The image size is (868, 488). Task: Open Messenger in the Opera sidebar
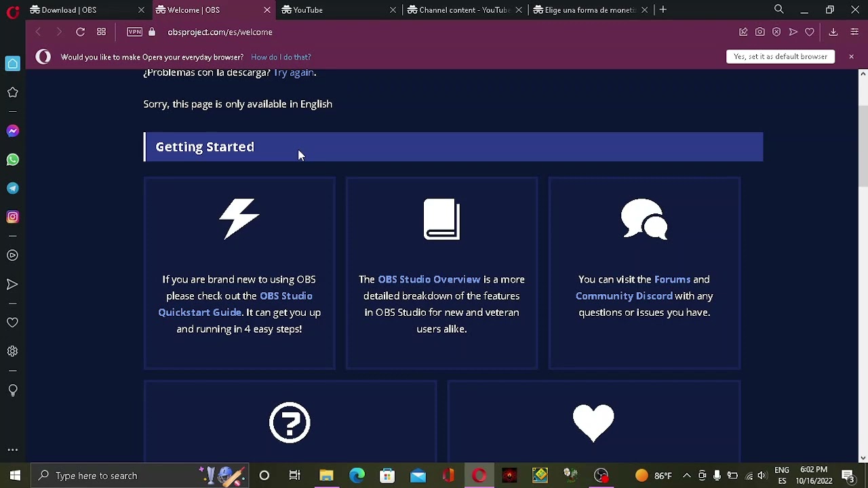pyautogui.click(x=12, y=131)
